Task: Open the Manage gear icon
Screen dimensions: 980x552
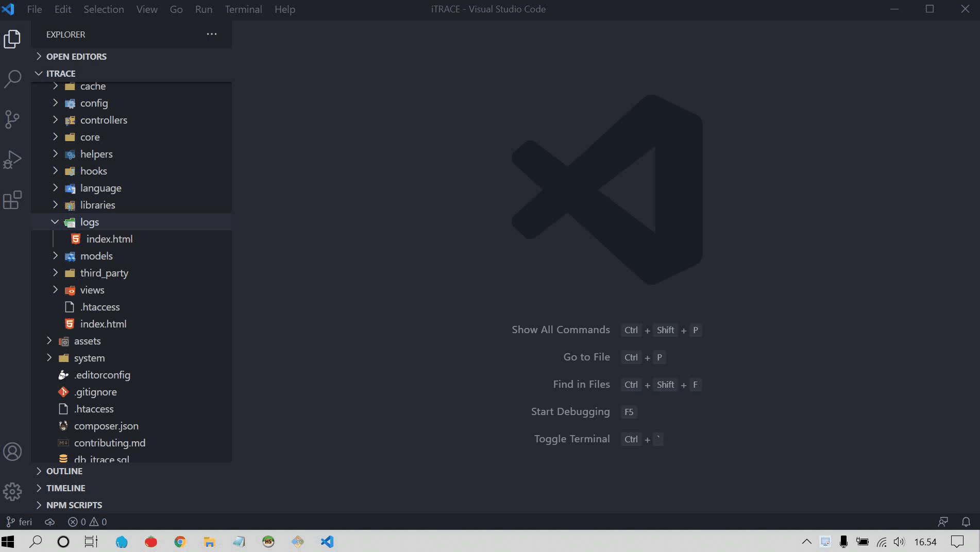Action: [12, 492]
